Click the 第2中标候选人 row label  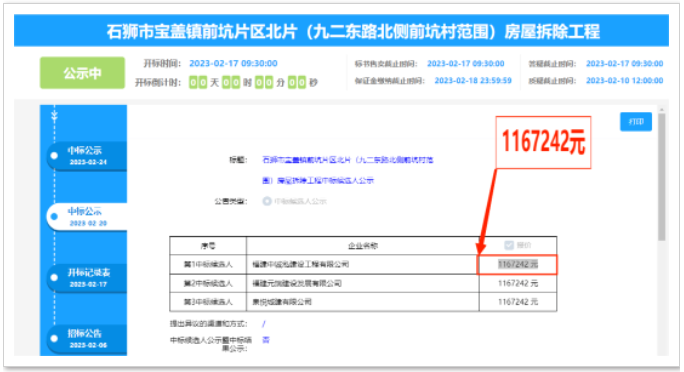point(208,283)
